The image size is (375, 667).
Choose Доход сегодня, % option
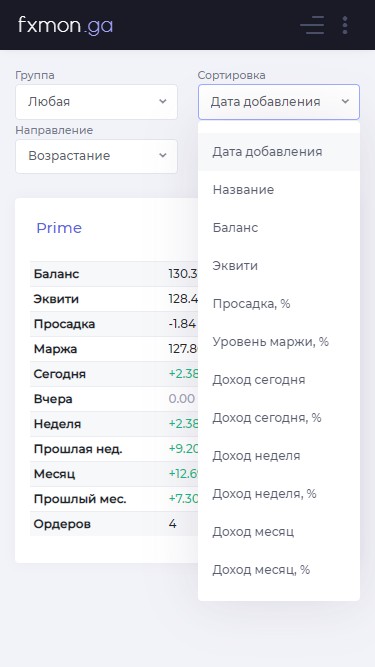pyautogui.click(x=279, y=418)
